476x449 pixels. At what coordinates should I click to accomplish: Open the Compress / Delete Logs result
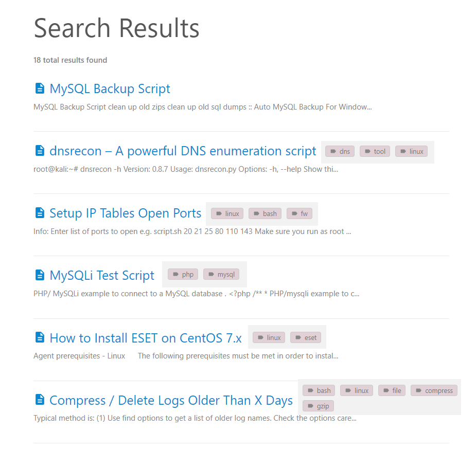tap(171, 400)
